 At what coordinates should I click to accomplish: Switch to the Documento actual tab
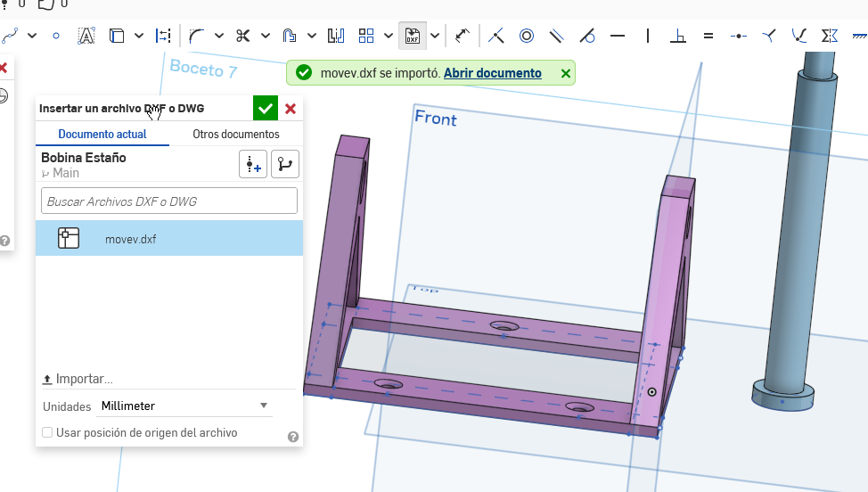102,134
